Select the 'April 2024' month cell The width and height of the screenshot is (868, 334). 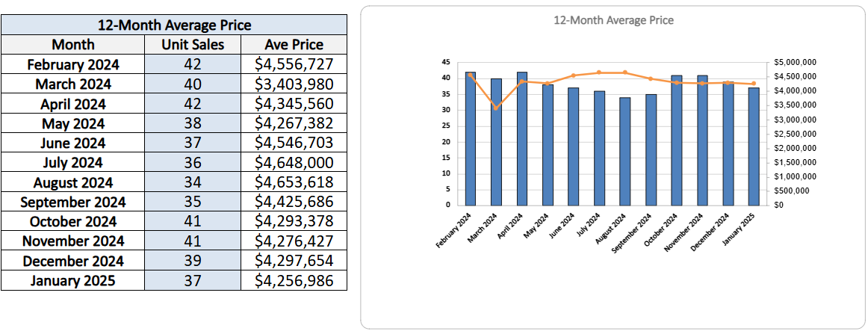73,104
